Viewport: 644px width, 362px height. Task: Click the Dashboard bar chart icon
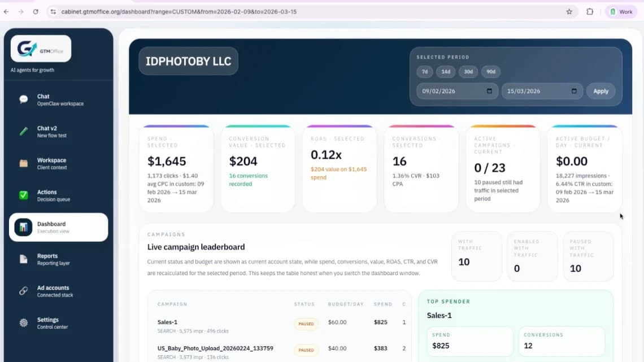click(23, 227)
